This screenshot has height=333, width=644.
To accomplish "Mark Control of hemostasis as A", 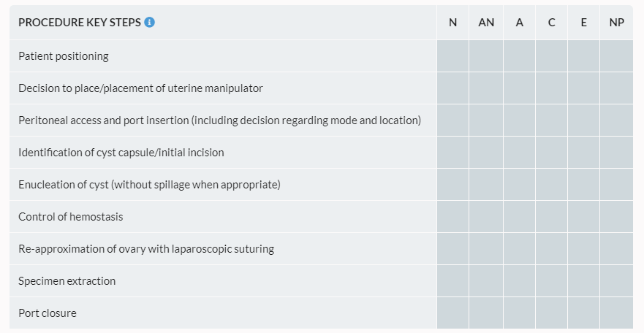I will pyautogui.click(x=519, y=217).
